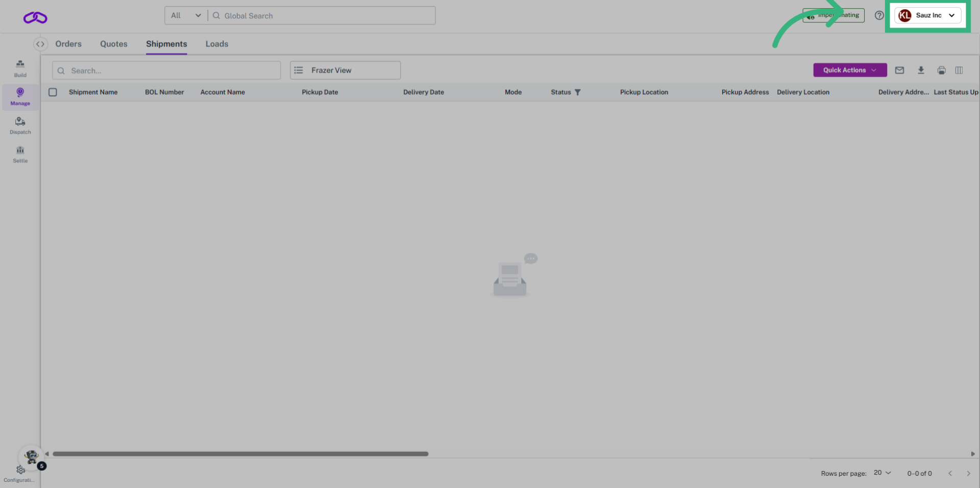
Task: Sort by Delivery Location column
Action: pyautogui.click(x=803, y=92)
